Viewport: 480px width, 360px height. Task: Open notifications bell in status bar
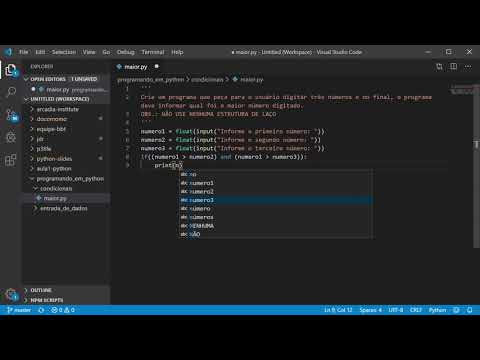pos(469,310)
